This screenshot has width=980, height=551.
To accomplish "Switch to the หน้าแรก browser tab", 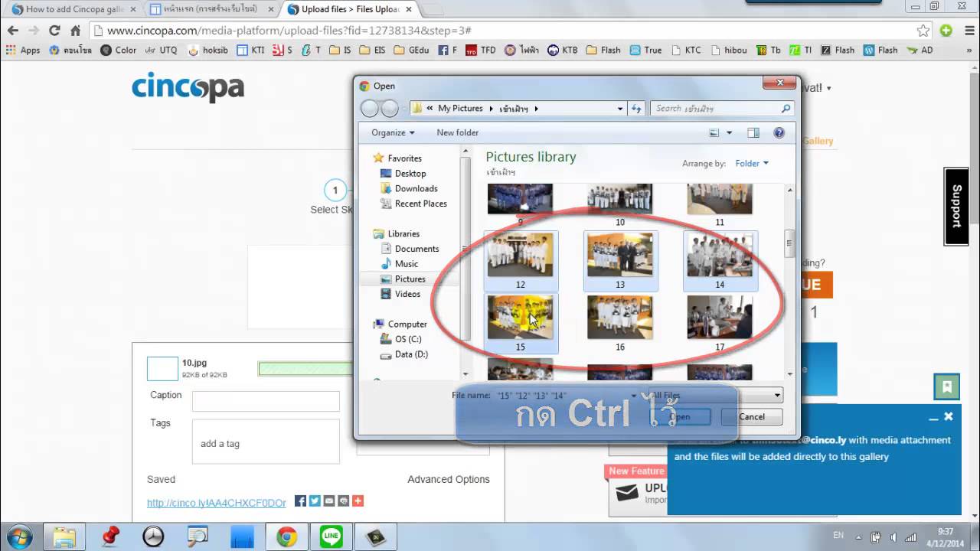I will click(211, 9).
